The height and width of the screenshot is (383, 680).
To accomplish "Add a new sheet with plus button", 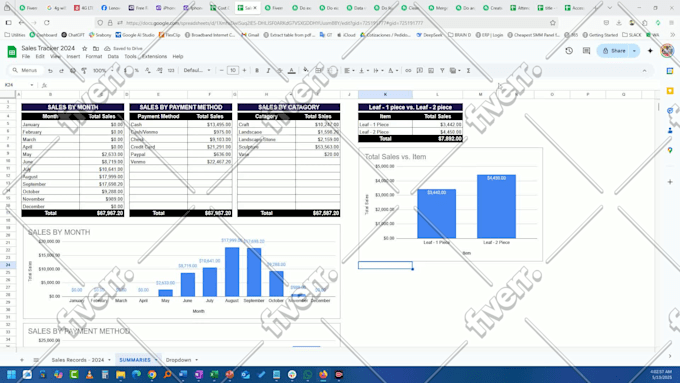I will (22, 360).
